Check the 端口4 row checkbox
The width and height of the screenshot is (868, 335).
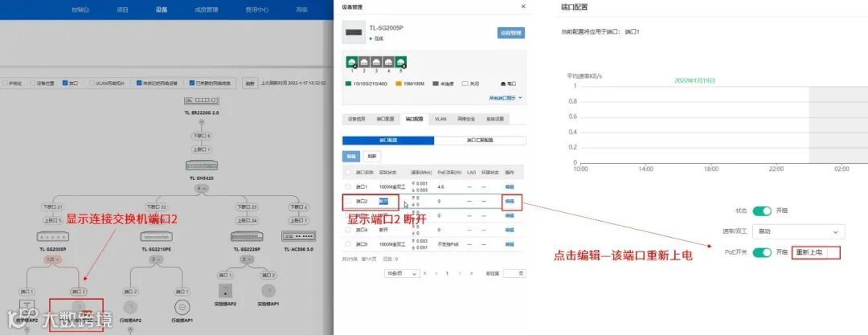pyautogui.click(x=348, y=230)
